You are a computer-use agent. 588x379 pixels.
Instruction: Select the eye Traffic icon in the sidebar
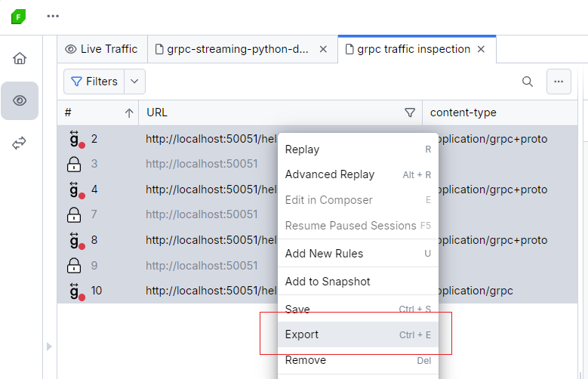click(x=20, y=100)
